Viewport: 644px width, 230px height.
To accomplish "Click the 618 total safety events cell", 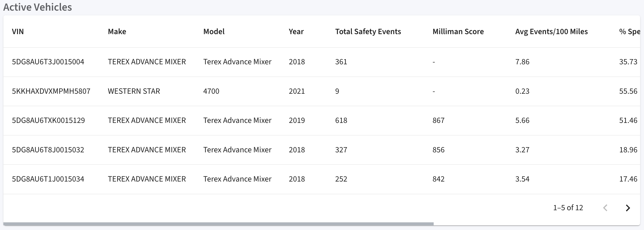I will (x=341, y=120).
